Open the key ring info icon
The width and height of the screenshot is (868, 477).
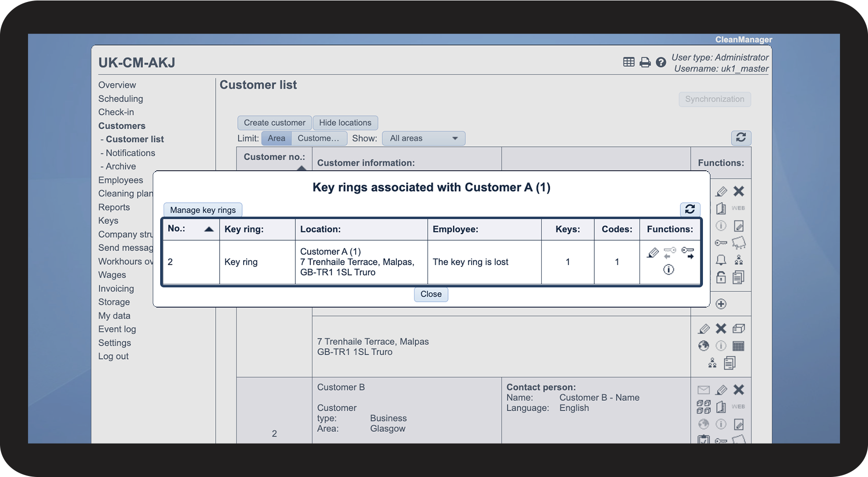(669, 270)
